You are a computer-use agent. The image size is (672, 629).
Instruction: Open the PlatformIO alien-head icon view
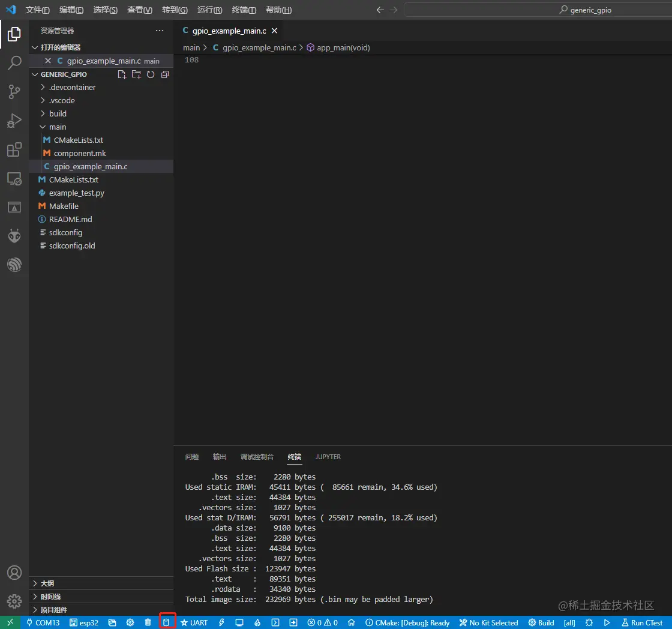[x=14, y=236]
